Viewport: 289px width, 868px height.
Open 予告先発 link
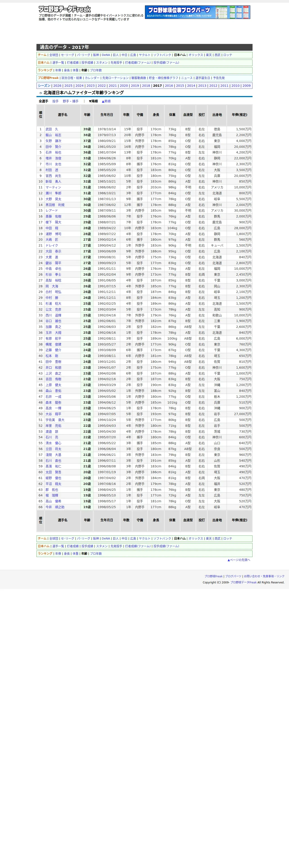(219, 78)
